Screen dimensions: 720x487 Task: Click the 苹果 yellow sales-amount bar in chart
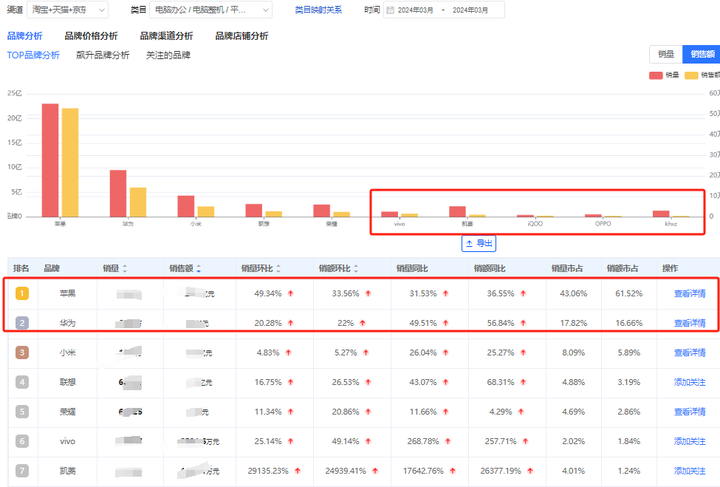point(70,162)
